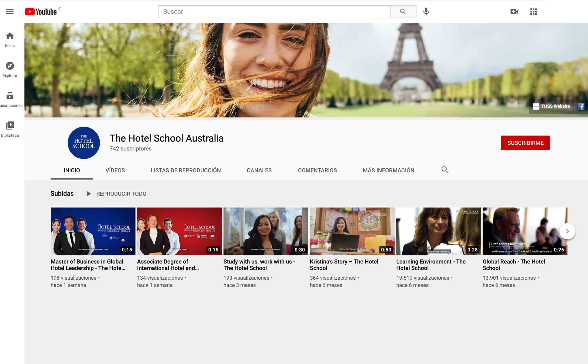Select the INICIO tab

coord(72,170)
